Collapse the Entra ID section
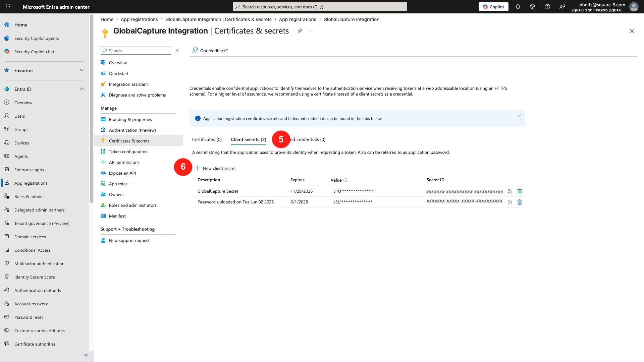The width and height of the screenshot is (644, 362). coord(82,89)
